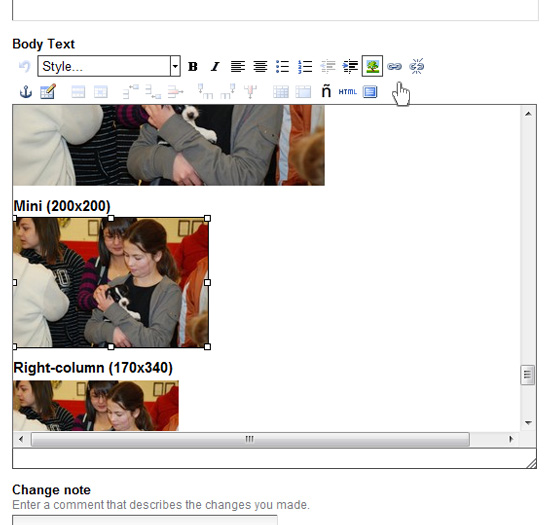Click the outdent icon
The image size is (550, 525).
[x=328, y=66]
